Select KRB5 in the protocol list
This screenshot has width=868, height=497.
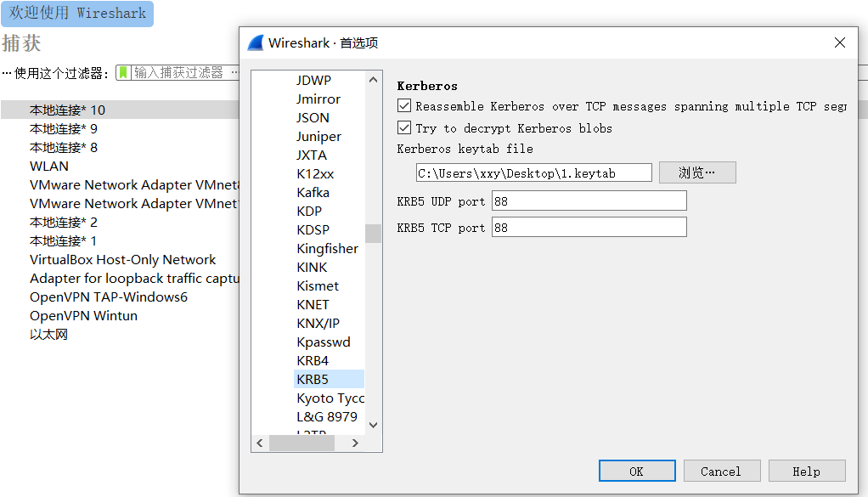(313, 379)
